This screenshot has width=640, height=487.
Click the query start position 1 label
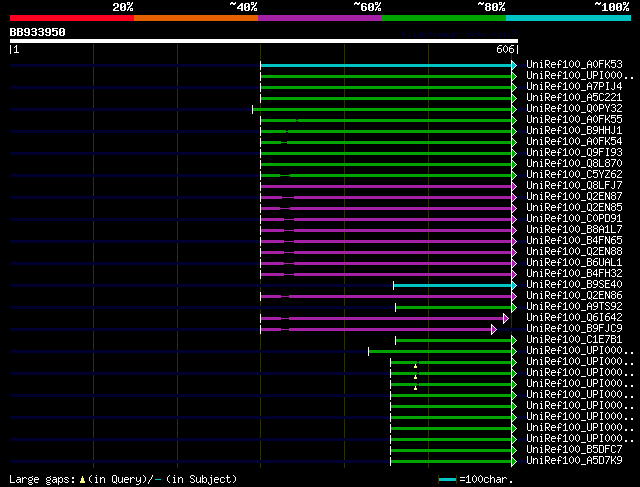16,49
